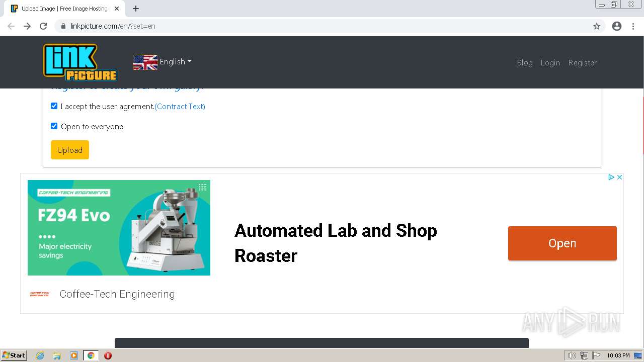The image size is (644, 362).
Task: Open the English language dropdown
Action: [176, 62]
